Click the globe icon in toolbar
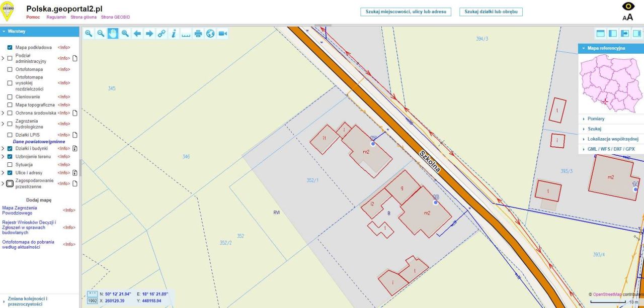The width and height of the screenshot is (644, 308). coord(210,34)
